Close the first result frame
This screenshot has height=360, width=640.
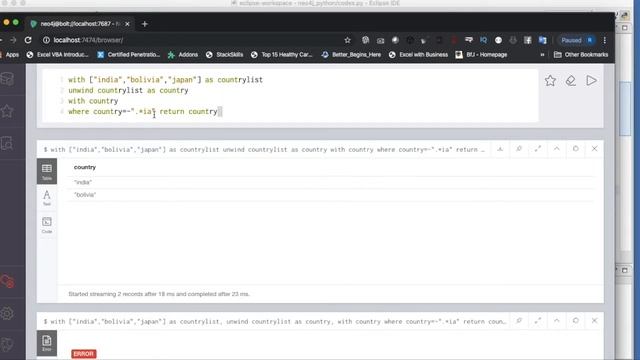[594, 149]
